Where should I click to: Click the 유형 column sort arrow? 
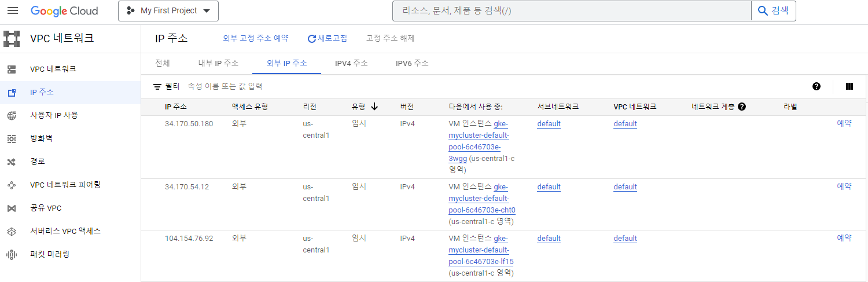(374, 107)
